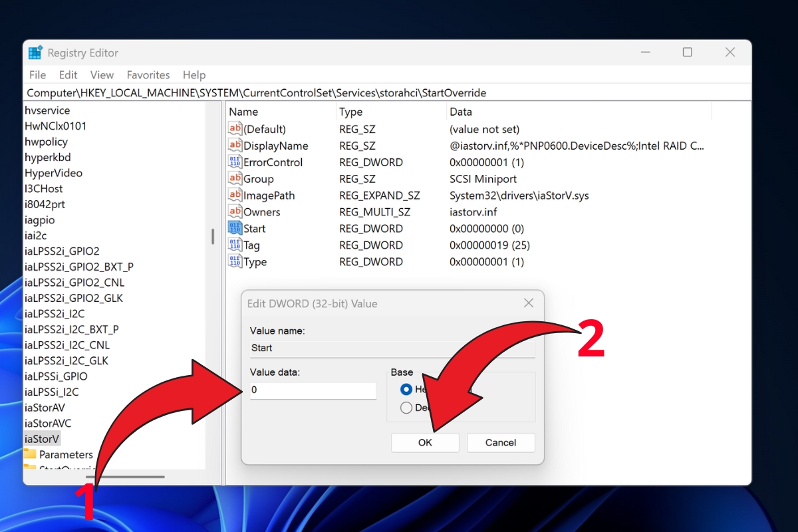
Task: Click the DisplayName string value icon
Action: click(235, 146)
